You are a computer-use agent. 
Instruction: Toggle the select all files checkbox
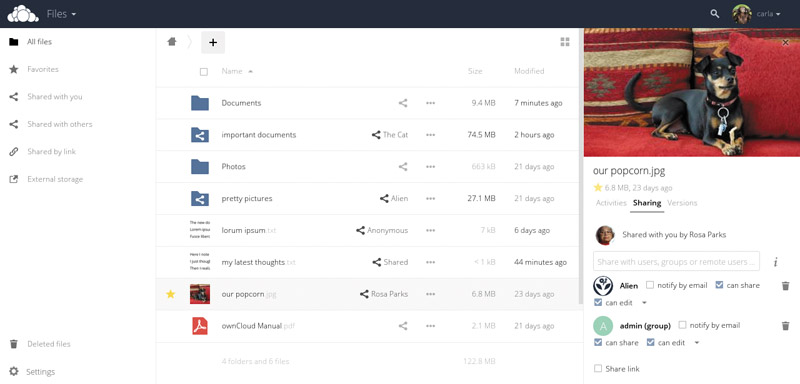204,72
